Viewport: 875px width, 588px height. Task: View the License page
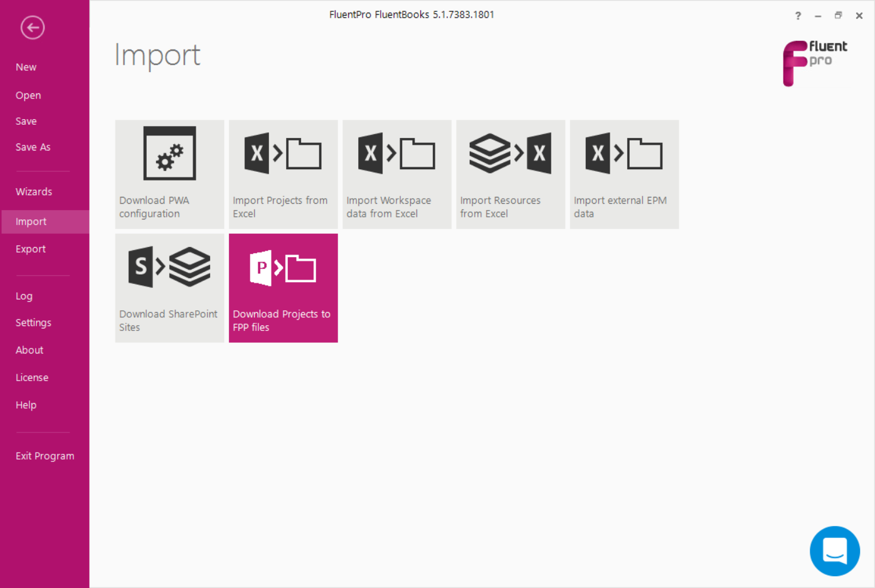(x=32, y=377)
